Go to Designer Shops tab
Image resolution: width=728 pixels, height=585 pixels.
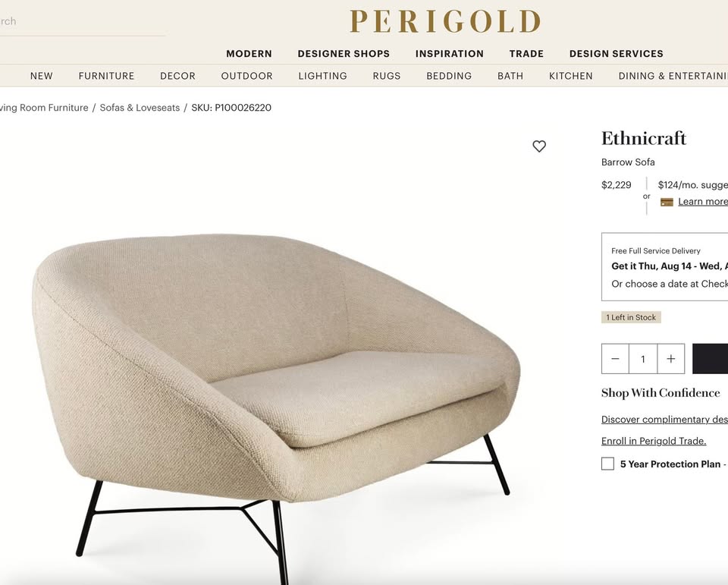(344, 54)
